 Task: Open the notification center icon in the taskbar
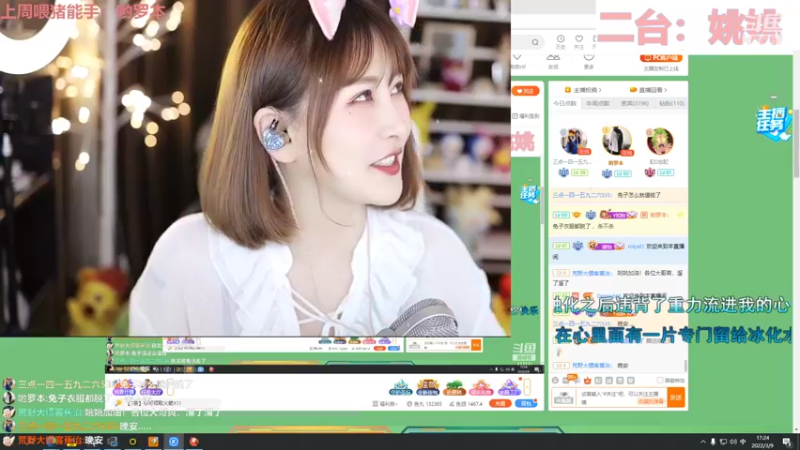coord(787,441)
